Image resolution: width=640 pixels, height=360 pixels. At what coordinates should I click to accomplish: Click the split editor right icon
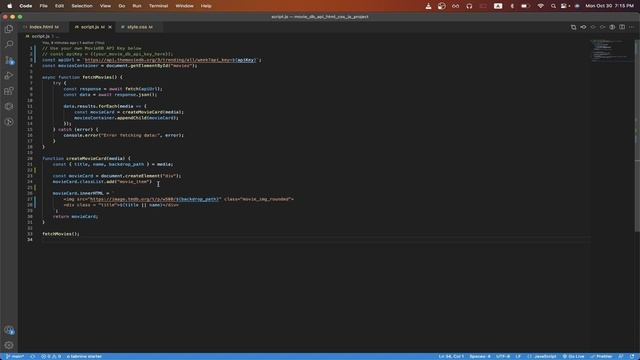622,27
